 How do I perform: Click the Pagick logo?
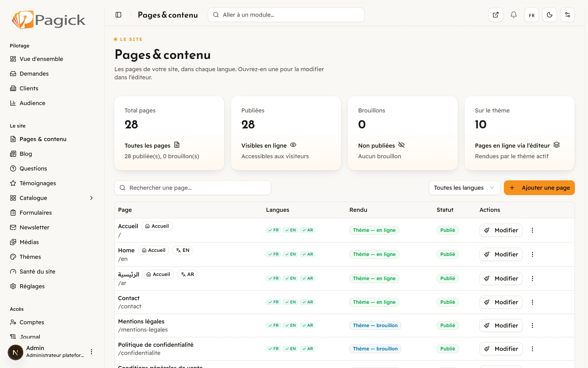click(49, 20)
